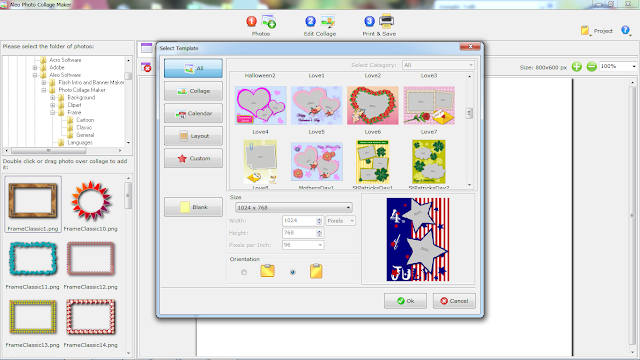Click the green zoom out icon
Viewport: 640px width, 360px height.
(591, 67)
